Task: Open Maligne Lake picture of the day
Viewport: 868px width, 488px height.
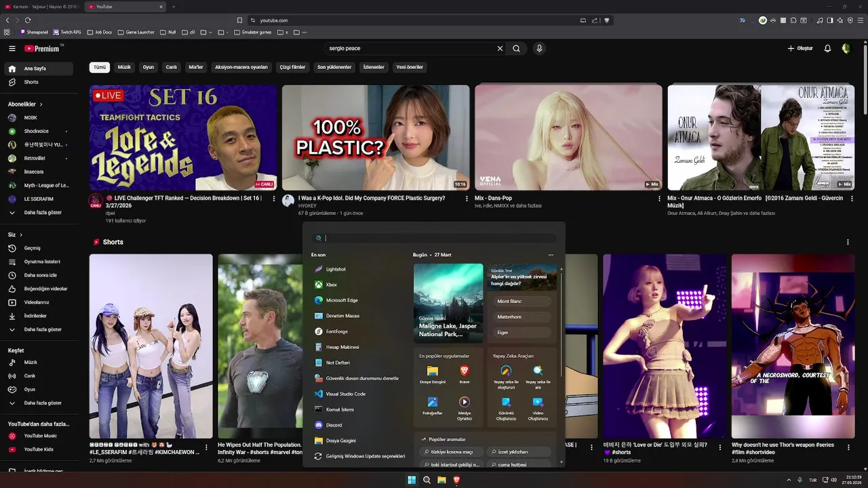Action: coord(448,303)
